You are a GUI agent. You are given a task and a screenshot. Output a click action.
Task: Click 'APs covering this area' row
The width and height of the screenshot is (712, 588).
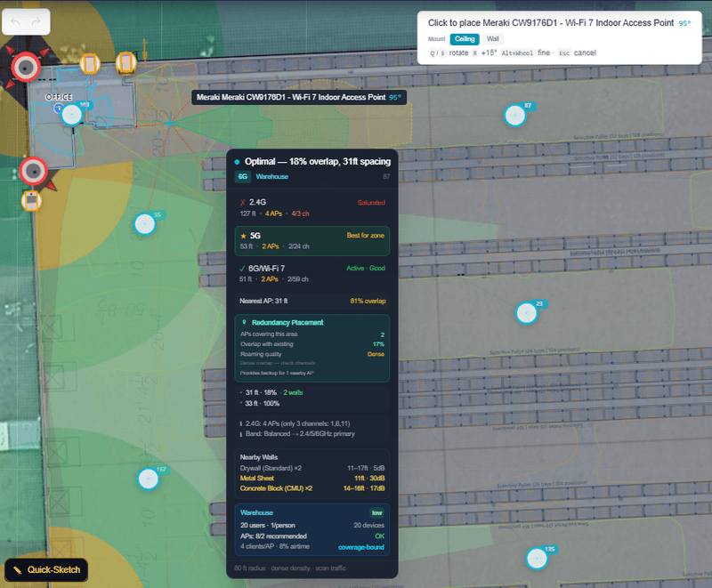pyautogui.click(x=312, y=334)
